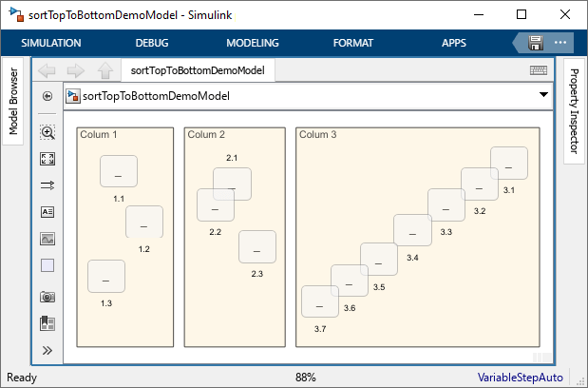The width and height of the screenshot is (588, 388).
Task: Select the Annotation text tool
Action: point(47,212)
